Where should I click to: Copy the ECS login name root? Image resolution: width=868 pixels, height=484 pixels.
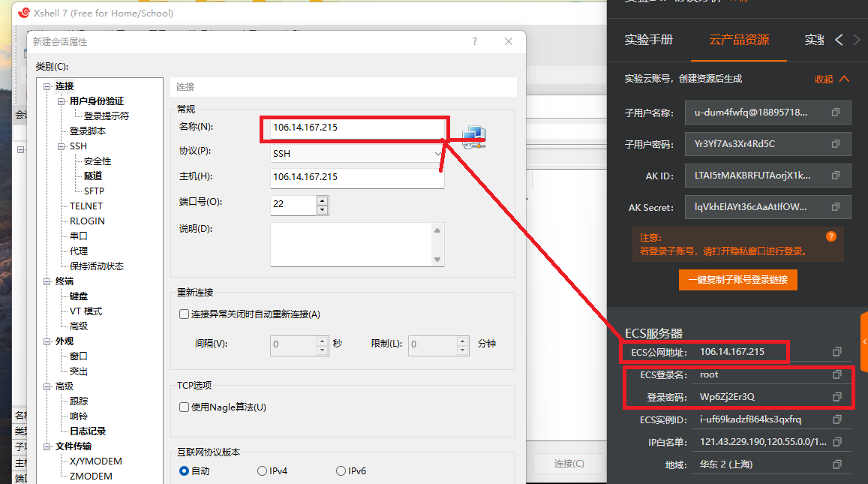[837, 374]
